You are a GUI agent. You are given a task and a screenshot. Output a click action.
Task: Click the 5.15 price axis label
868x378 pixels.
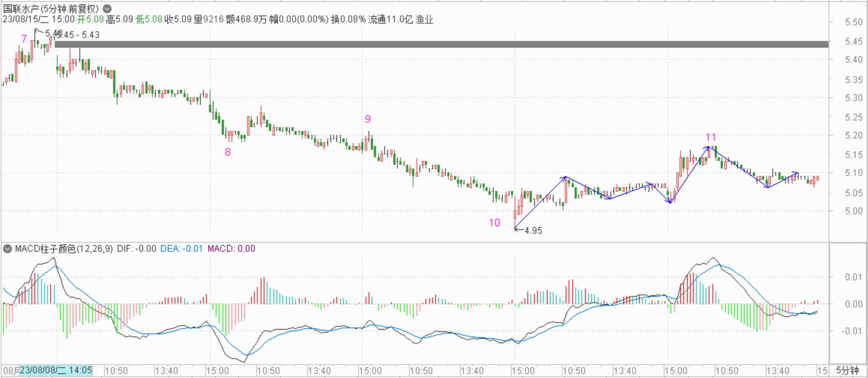coord(854,154)
